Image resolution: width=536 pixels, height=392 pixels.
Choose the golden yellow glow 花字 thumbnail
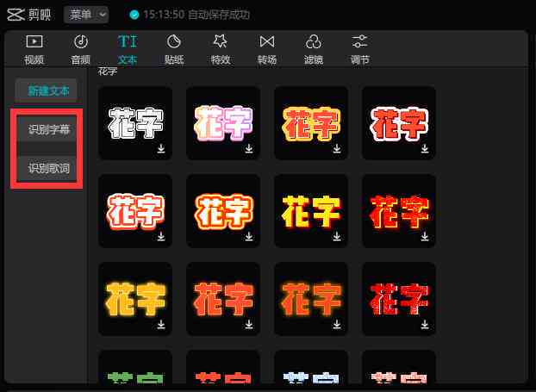tap(135, 299)
